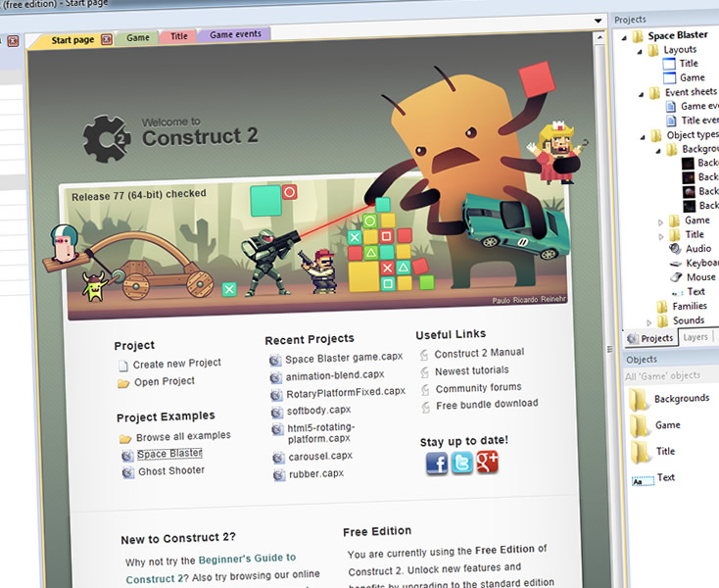This screenshot has width=719, height=588.
Task: Switch to the Game layout tab
Action: pyautogui.click(x=137, y=37)
